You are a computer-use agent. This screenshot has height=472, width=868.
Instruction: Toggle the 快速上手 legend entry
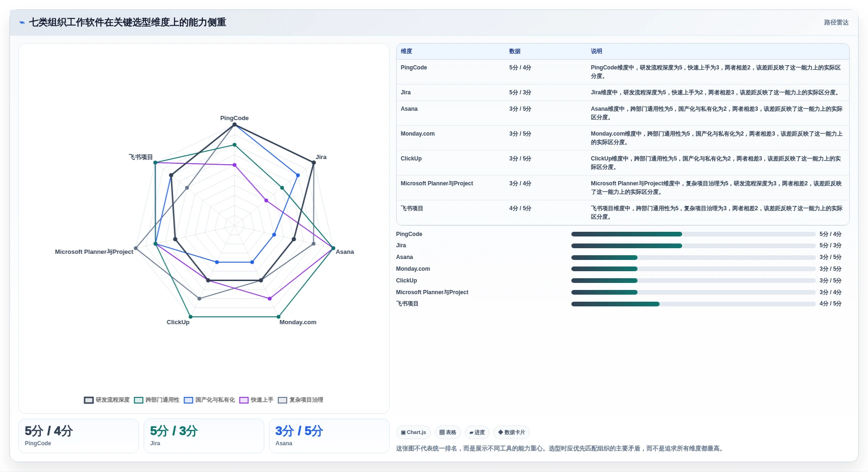[x=256, y=400]
